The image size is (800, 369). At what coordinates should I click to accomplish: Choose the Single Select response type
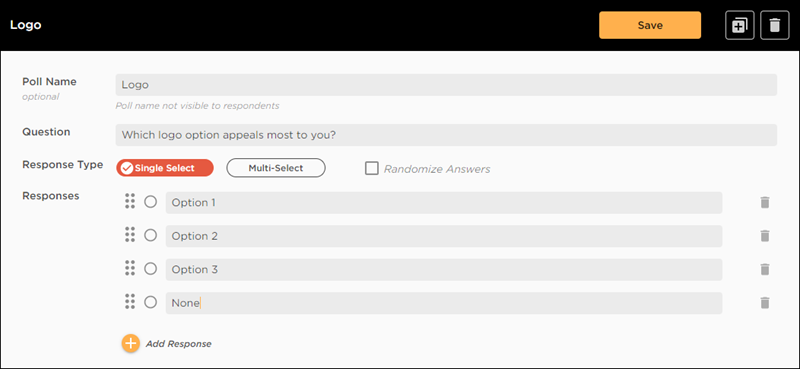pyautogui.click(x=165, y=168)
